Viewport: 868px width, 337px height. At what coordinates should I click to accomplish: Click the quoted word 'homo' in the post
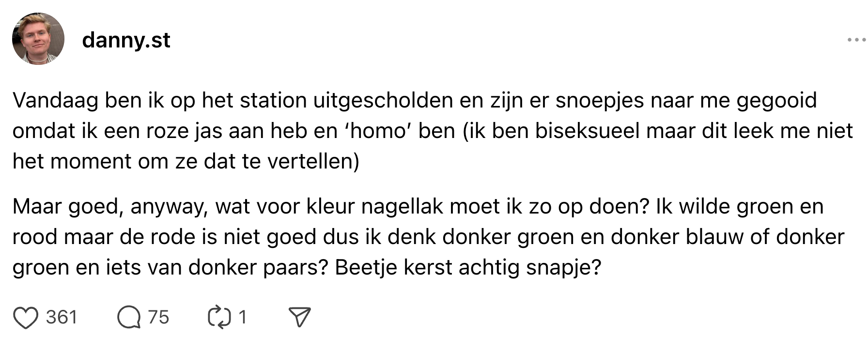pyautogui.click(x=378, y=131)
